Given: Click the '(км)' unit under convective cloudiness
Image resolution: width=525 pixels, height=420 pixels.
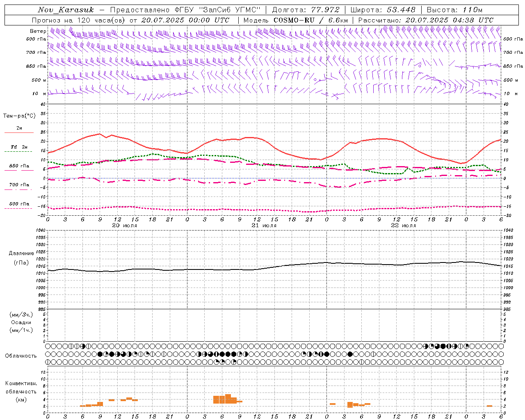Looking at the screenshot, I should [21, 399].
